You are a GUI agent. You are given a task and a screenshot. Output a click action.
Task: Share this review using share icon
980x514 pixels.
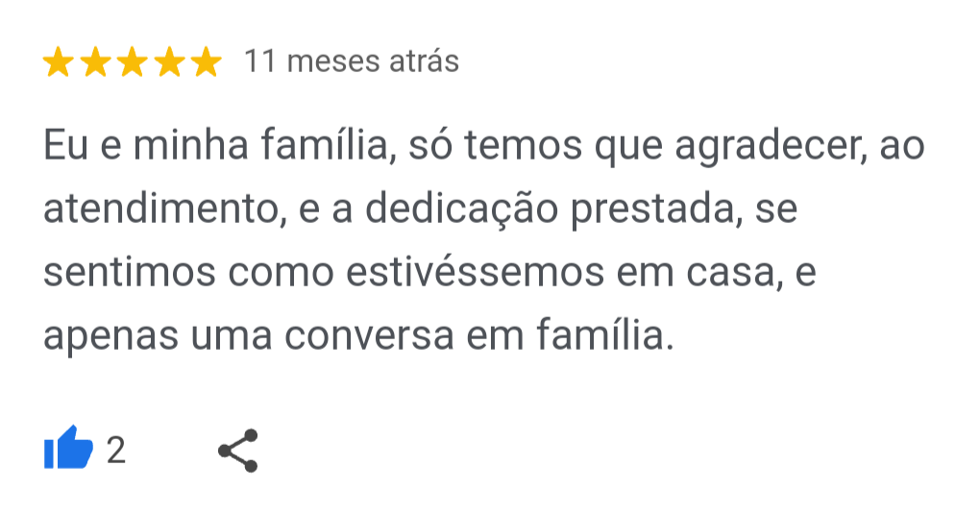[237, 451]
